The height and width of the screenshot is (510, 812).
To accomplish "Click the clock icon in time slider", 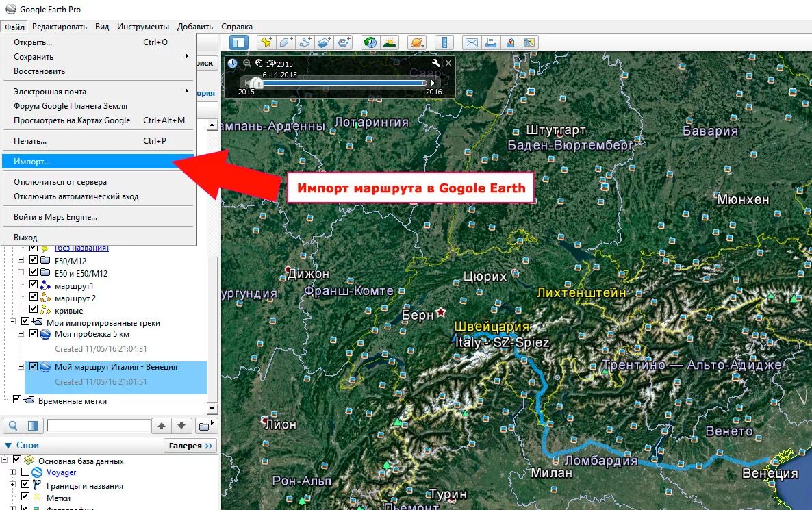I will point(233,63).
